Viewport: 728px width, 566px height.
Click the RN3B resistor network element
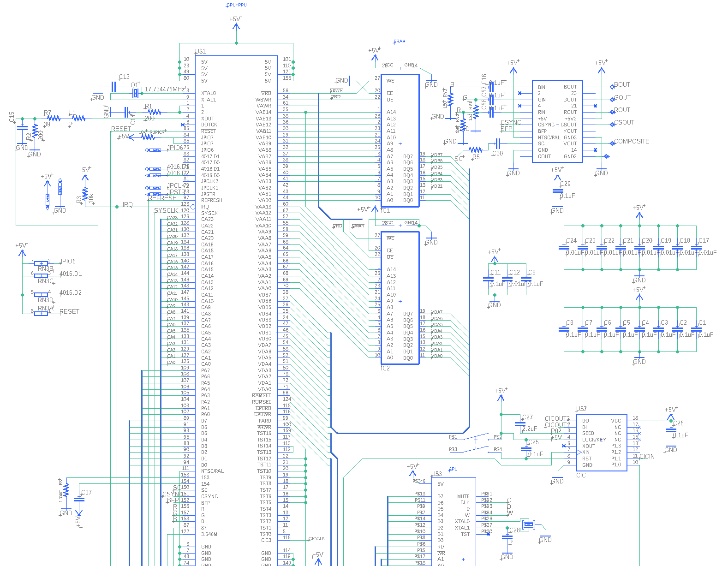click(42, 263)
